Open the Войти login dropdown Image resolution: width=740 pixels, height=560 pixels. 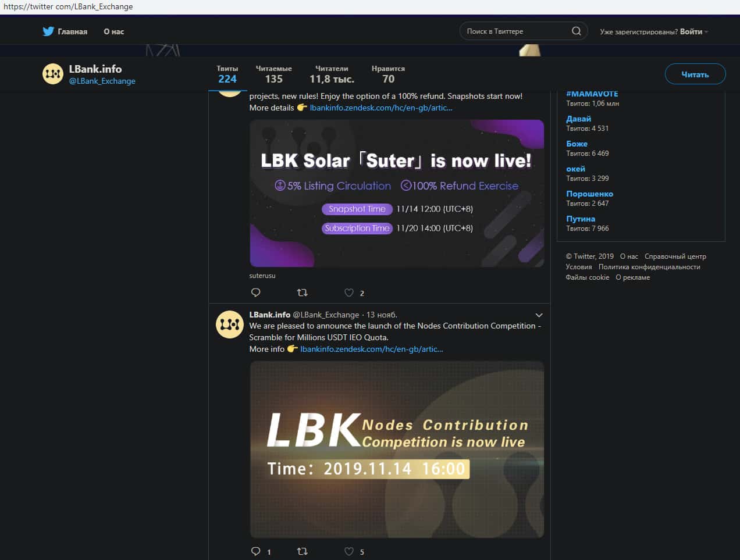click(x=694, y=31)
